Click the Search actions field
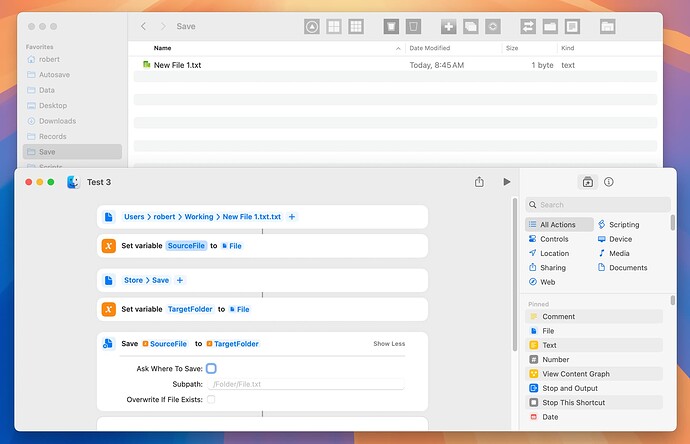 [x=598, y=205]
